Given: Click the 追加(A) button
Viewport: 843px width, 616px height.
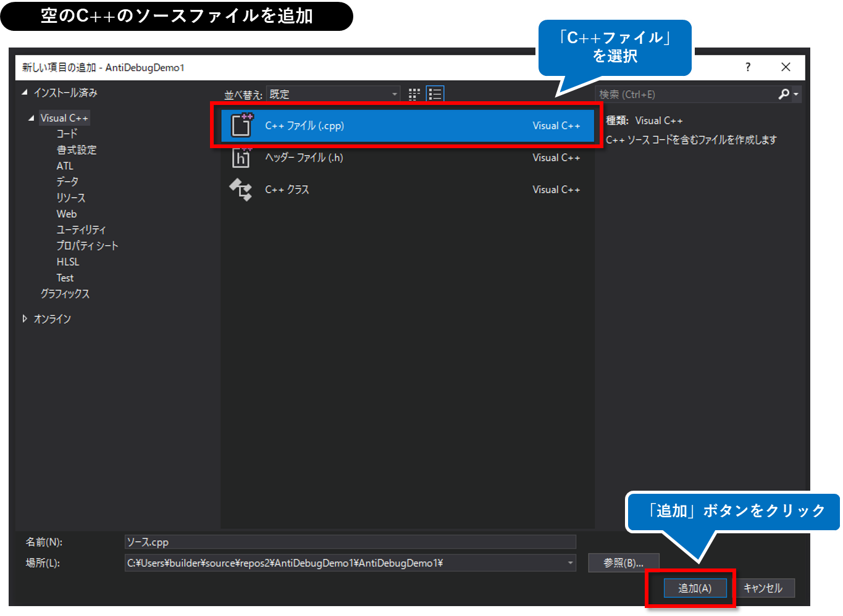Looking at the screenshot, I should 695,588.
